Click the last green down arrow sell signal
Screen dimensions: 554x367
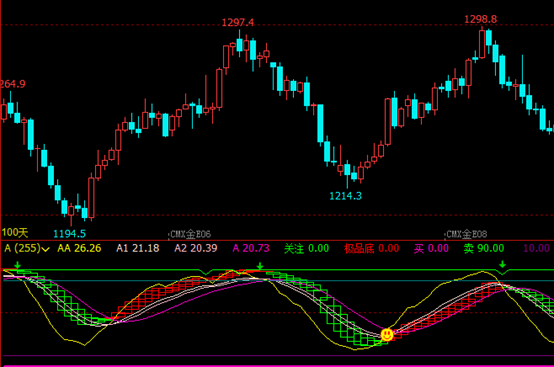[502, 264]
